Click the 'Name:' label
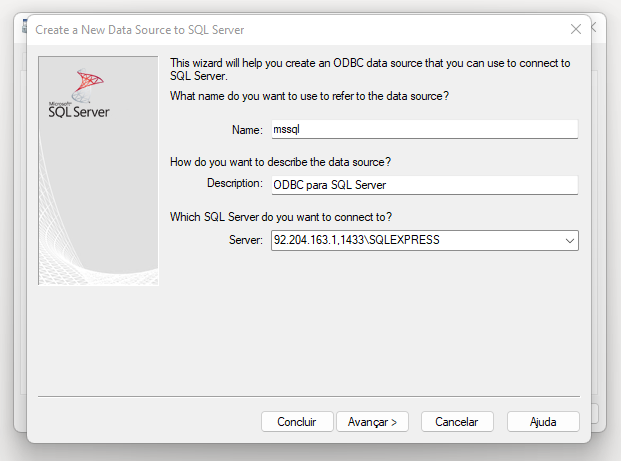The width and height of the screenshot is (621, 461). coord(247,130)
